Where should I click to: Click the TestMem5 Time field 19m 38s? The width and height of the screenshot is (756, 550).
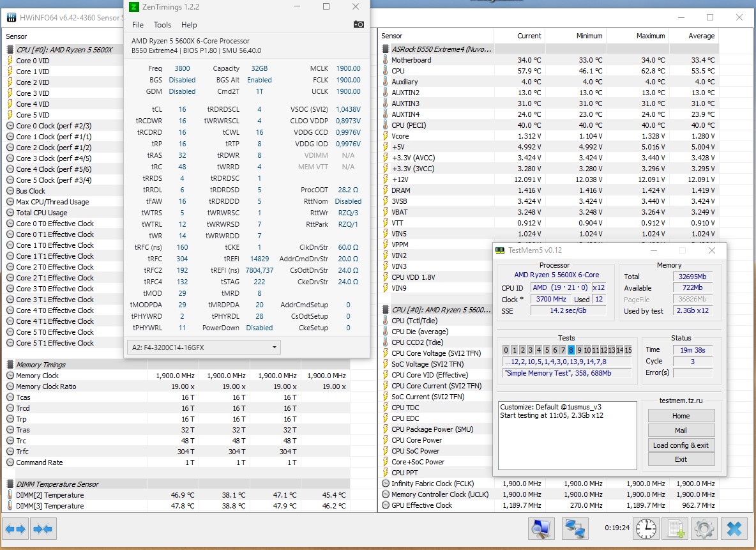692,350
